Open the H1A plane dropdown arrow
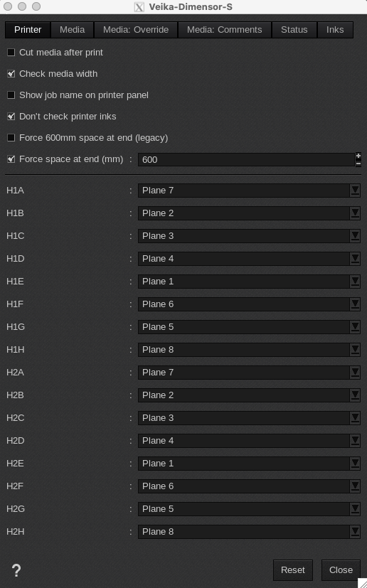 pyautogui.click(x=355, y=191)
